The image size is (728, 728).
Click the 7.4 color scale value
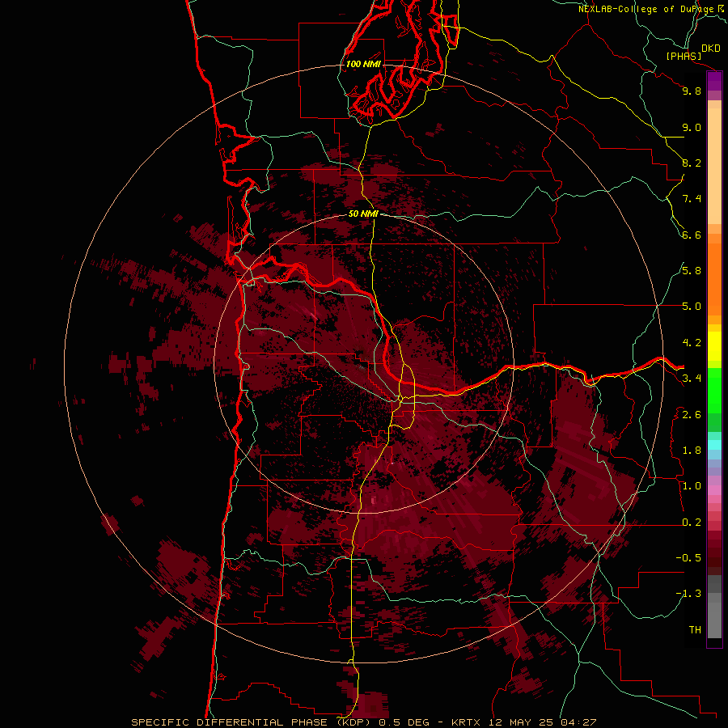692,199
